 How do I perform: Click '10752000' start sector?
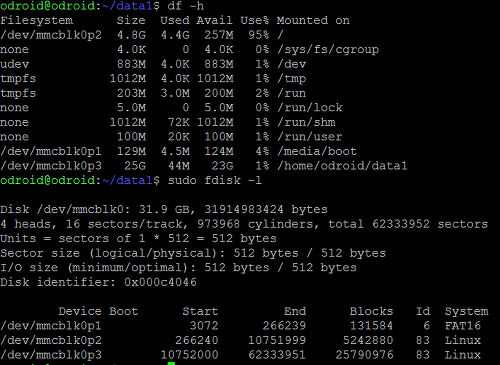pos(189,355)
